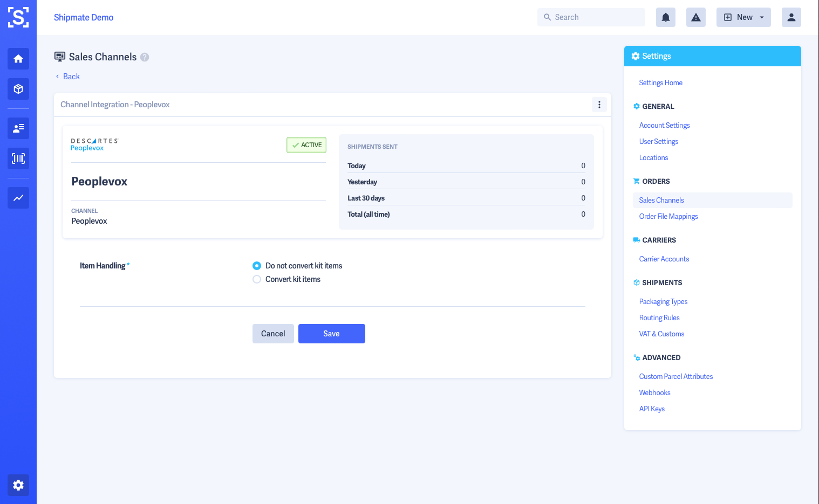819x504 pixels.
Task: Click the Save button
Action: click(x=332, y=334)
